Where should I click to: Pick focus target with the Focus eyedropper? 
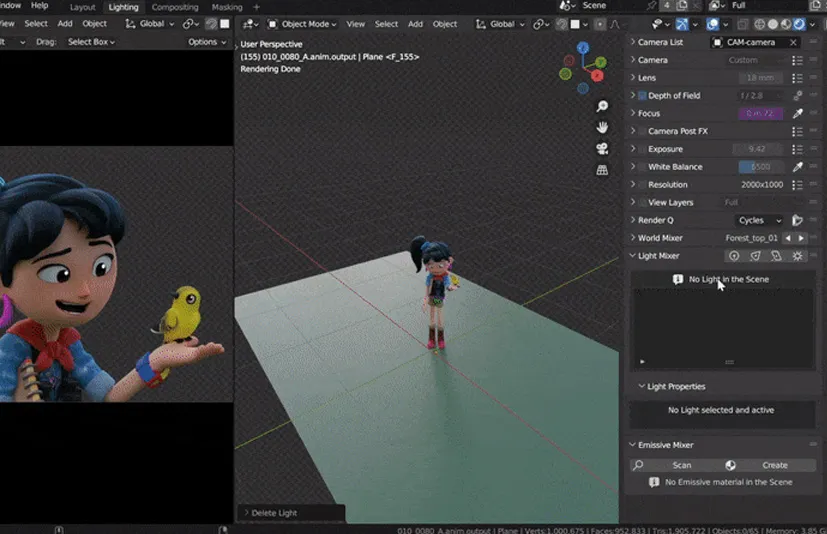click(797, 114)
